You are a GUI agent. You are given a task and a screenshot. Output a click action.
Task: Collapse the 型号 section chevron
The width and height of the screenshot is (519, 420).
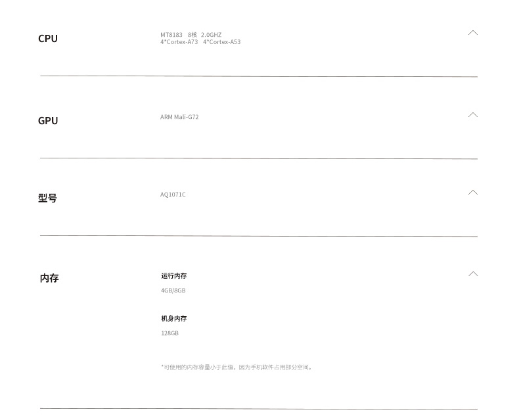click(472, 192)
